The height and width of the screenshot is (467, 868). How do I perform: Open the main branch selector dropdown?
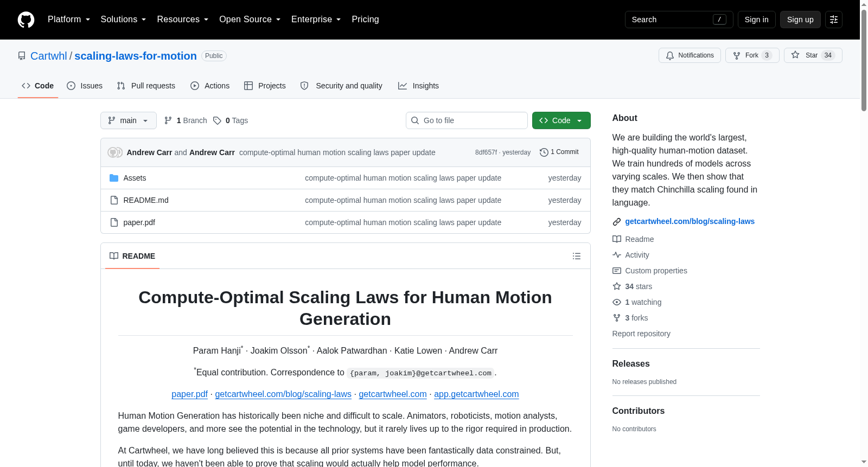(x=129, y=120)
